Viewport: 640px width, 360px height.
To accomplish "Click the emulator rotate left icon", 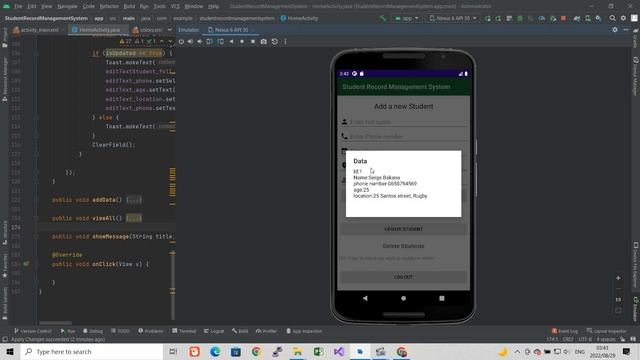I will (209, 41).
